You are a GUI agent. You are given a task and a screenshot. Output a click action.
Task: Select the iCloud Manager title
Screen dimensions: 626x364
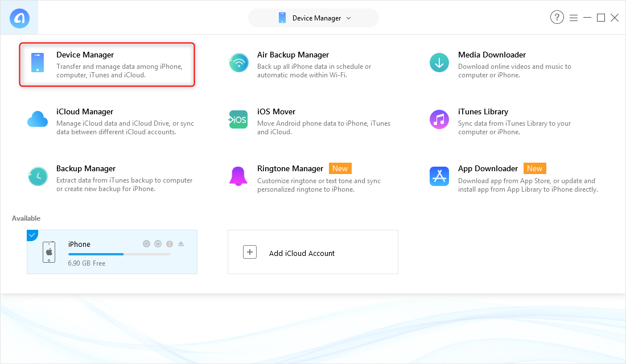(x=85, y=111)
